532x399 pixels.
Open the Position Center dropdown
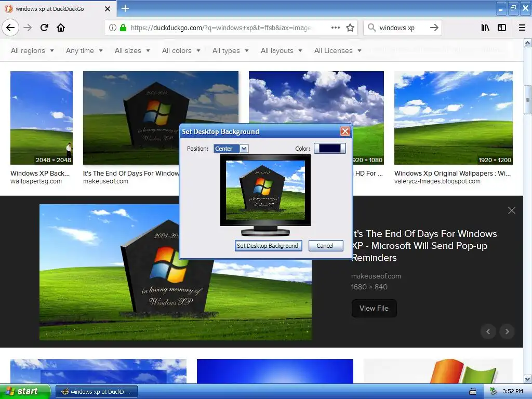pos(231,149)
